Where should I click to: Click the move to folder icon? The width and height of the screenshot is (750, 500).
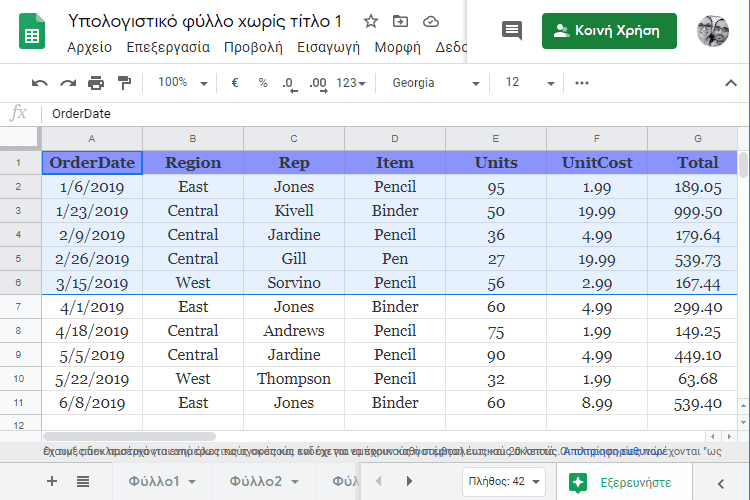[400, 22]
